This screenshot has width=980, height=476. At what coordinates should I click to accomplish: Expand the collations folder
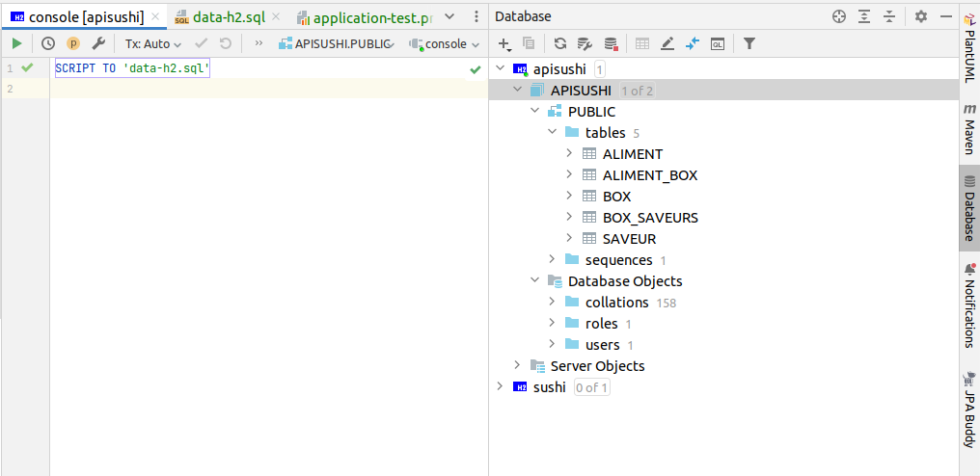click(x=552, y=302)
